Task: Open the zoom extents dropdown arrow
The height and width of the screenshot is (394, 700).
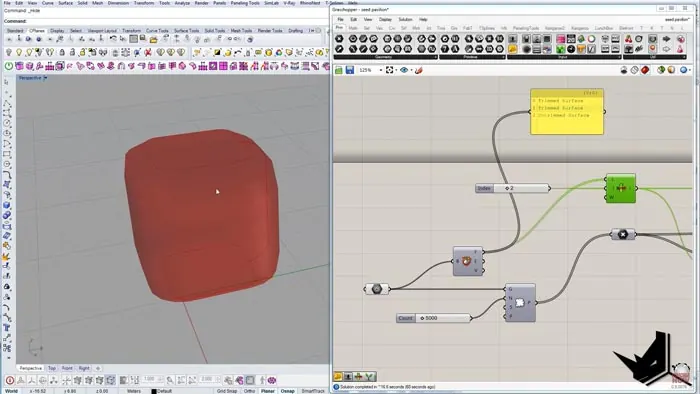Action: click(396, 71)
